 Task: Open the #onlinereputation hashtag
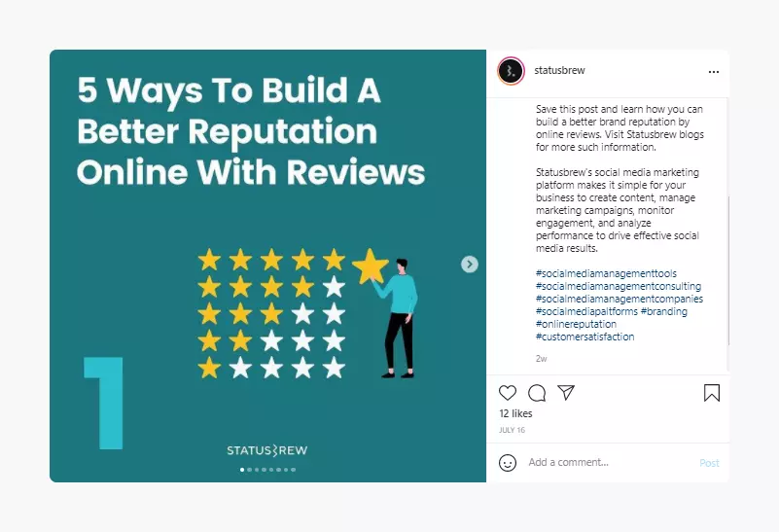click(576, 324)
